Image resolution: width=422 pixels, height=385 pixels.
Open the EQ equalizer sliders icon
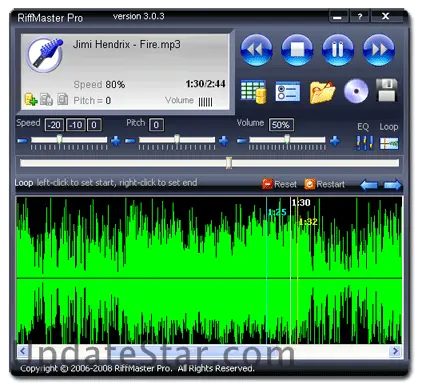pos(364,143)
